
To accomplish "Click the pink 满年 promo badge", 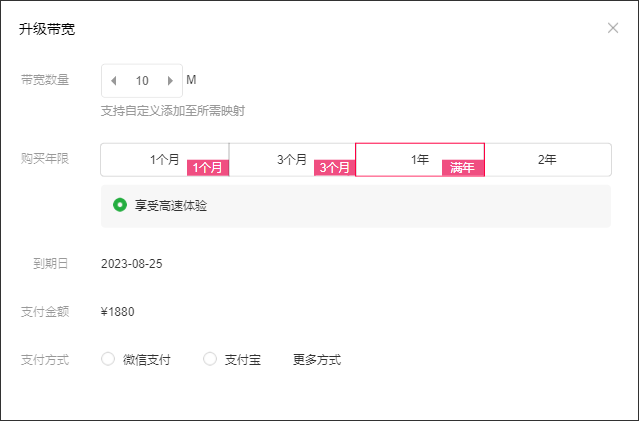I will (x=462, y=168).
